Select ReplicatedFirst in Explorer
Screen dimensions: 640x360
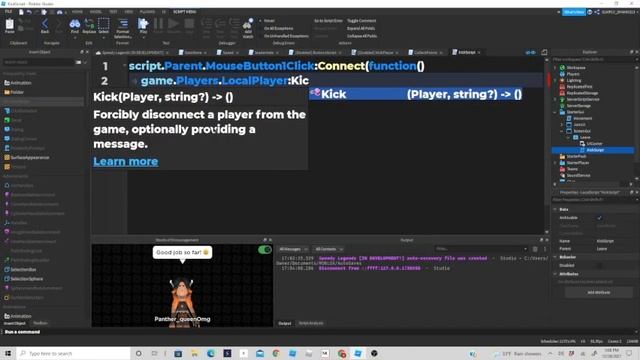click(x=579, y=87)
